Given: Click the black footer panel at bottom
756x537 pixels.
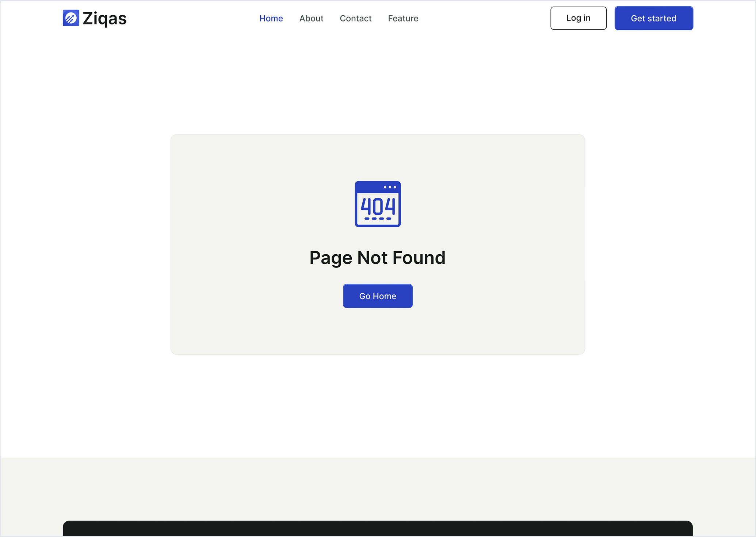Looking at the screenshot, I should pos(378,528).
